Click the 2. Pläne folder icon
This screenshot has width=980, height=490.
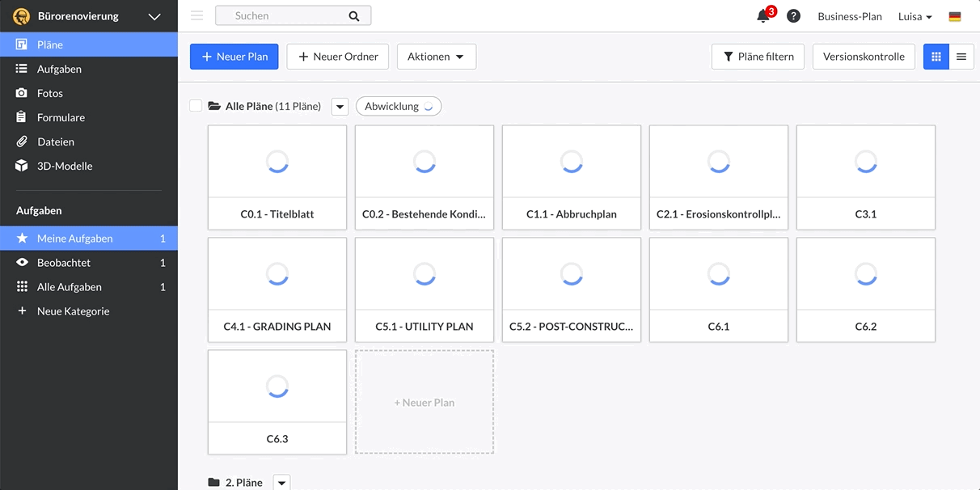click(x=214, y=483)
